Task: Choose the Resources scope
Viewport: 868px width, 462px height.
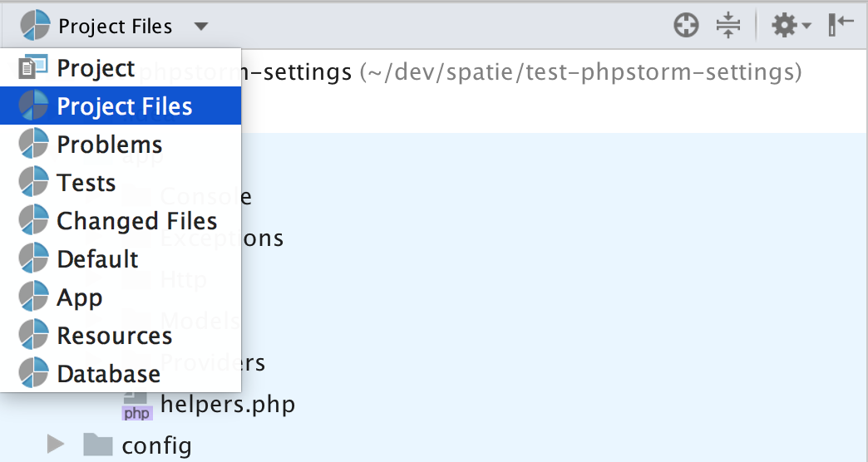Action: 114,336
